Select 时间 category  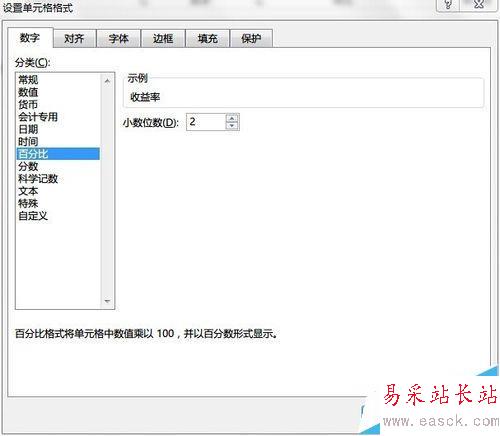click(58, 141)
